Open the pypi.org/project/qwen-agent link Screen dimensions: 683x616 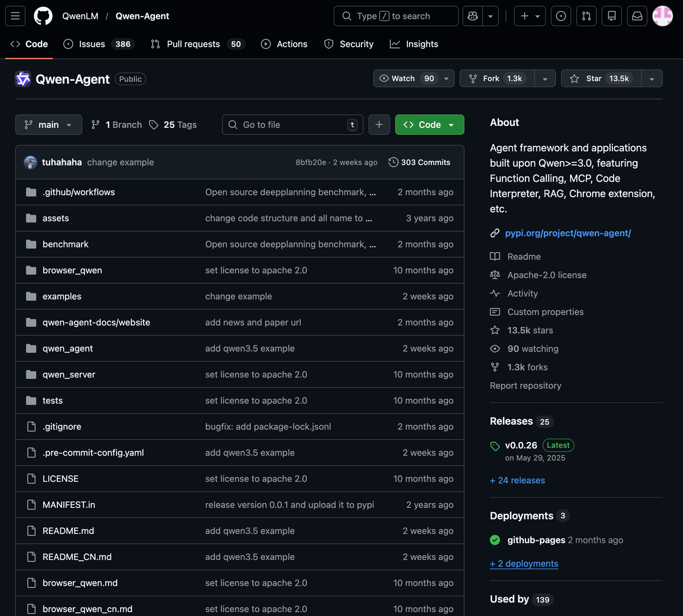568,233
